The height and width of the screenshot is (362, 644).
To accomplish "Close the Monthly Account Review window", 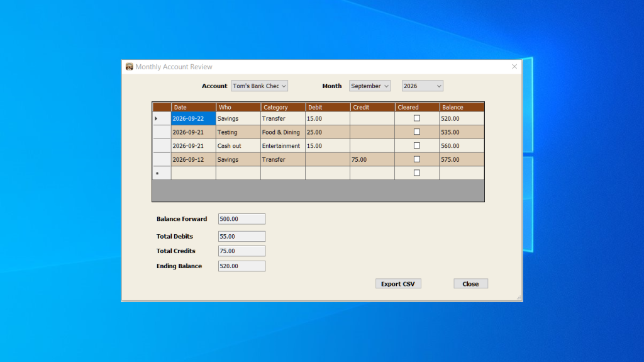I will [x=514, y=67].
